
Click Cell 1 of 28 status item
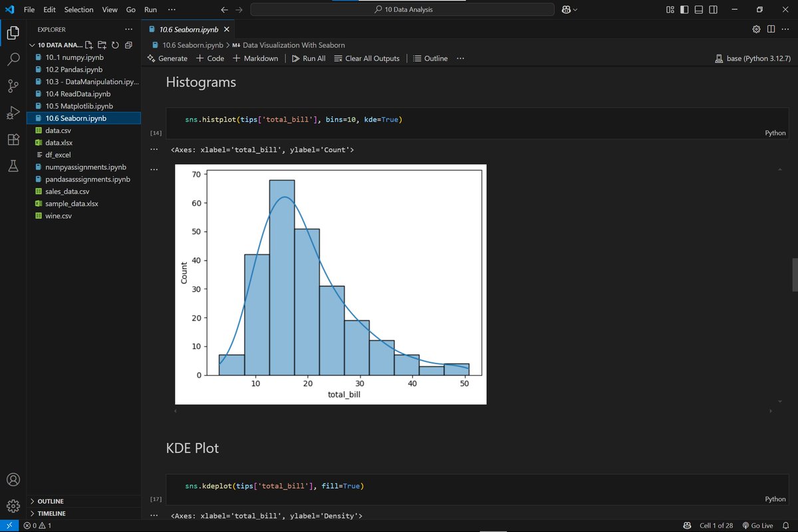(x=716, y=525)
